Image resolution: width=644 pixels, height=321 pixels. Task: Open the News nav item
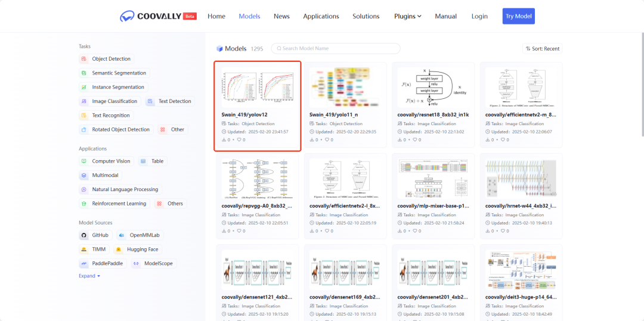pos(281,17)
